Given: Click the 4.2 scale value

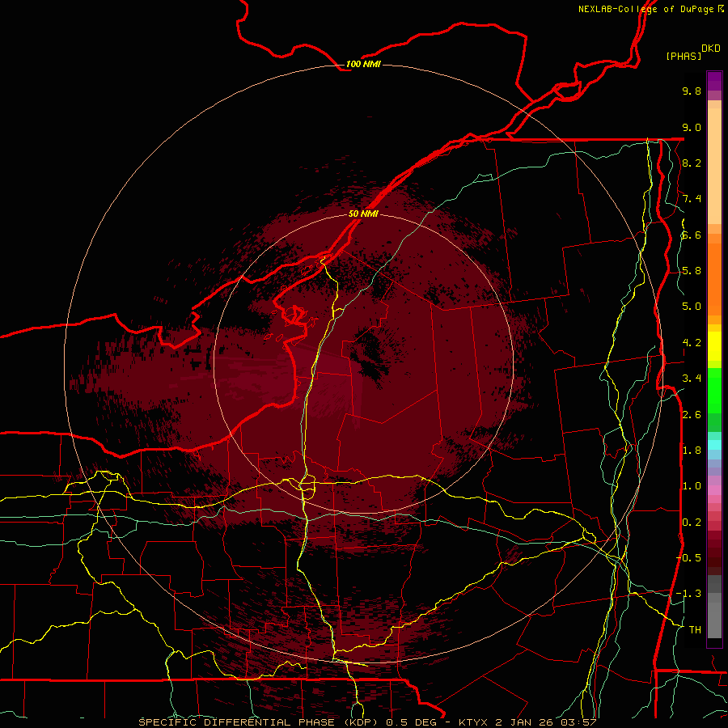Looking at the screenshot, I should point(692,343).
